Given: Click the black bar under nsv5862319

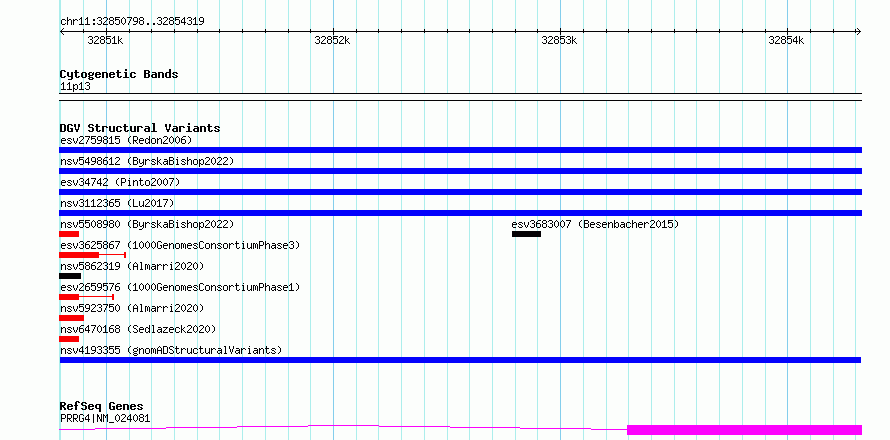Looking at the screenshot, I should [70, 276].
